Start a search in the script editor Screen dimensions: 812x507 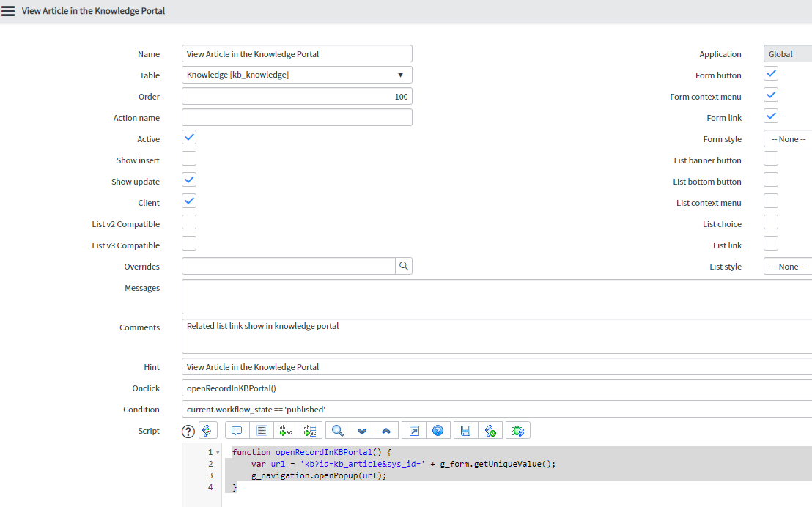(x=336, y=430)
